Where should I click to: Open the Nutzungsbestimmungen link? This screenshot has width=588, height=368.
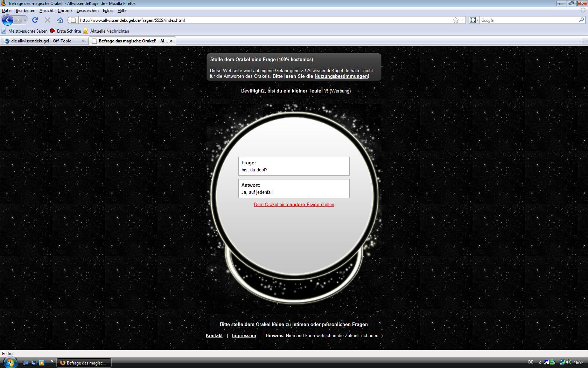[341, 76]
